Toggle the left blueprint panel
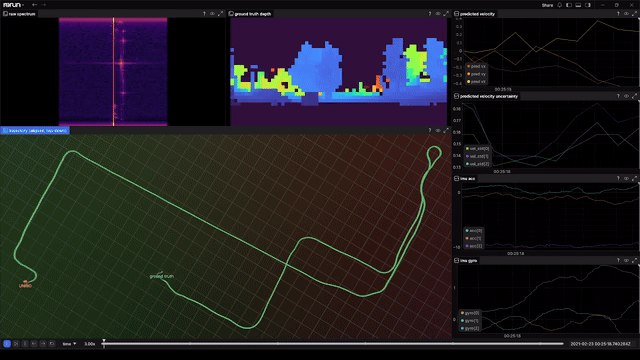640x360 pixels. click(x=569, y=5)
